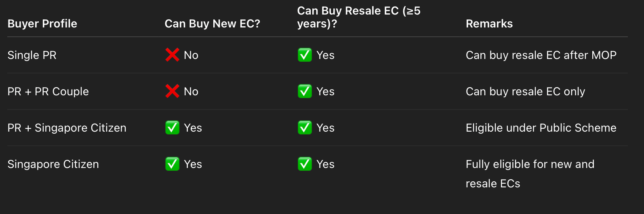Select the Singapore Citizen row label

click(53, 164)
